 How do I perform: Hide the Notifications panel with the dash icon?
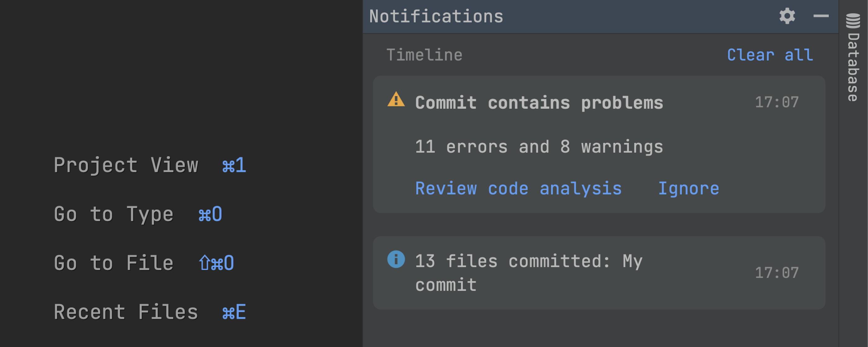coord(821,16)
